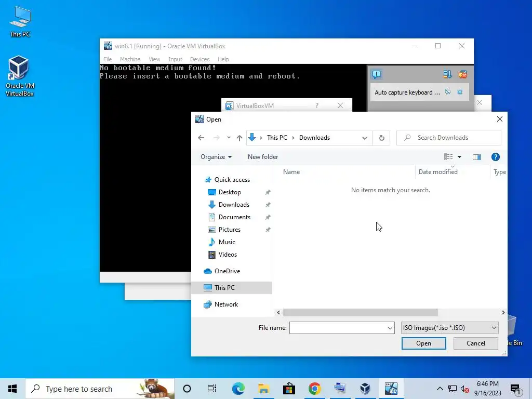Refresh the Downloads folder listing

[382, 138]
